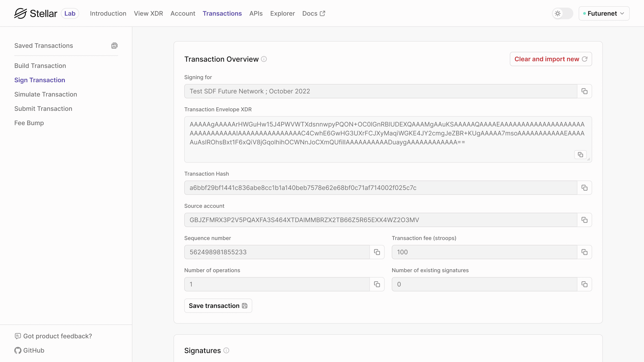
Task: Copy the Number of operations value
Action: pos(377,284)
